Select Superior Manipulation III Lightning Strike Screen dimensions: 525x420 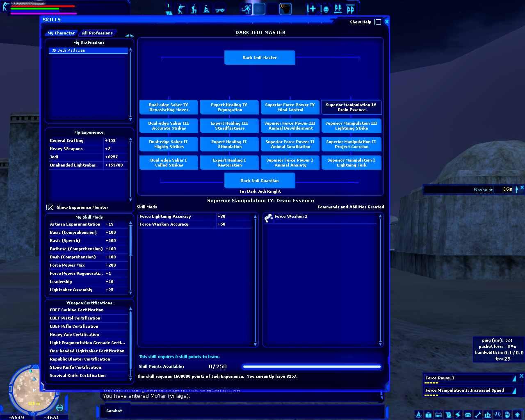[x=352, y=126]
